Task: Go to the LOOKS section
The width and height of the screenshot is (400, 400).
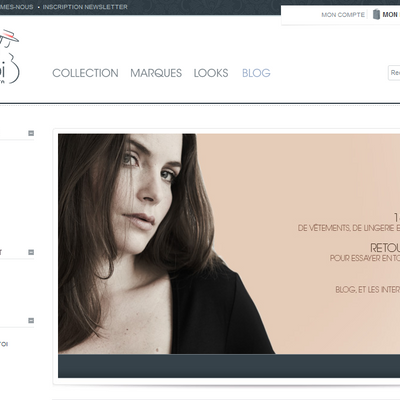Action: tap(211, 73)
